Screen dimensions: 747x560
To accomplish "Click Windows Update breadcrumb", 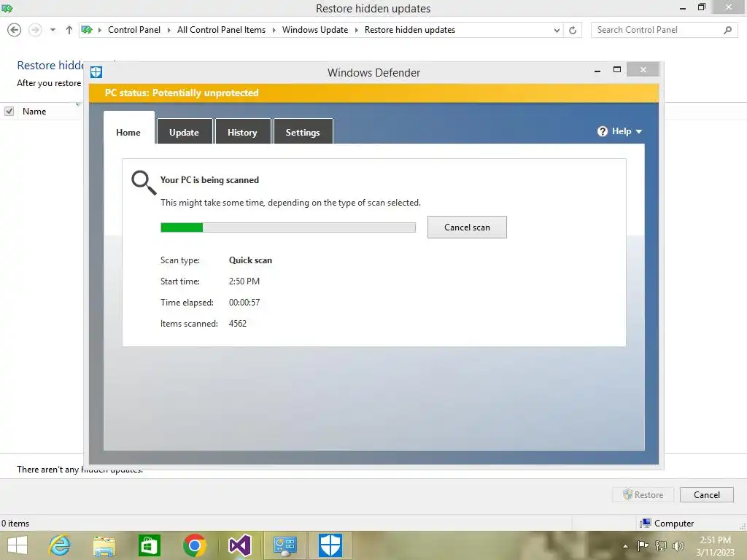I will click(x=315, y=30).
